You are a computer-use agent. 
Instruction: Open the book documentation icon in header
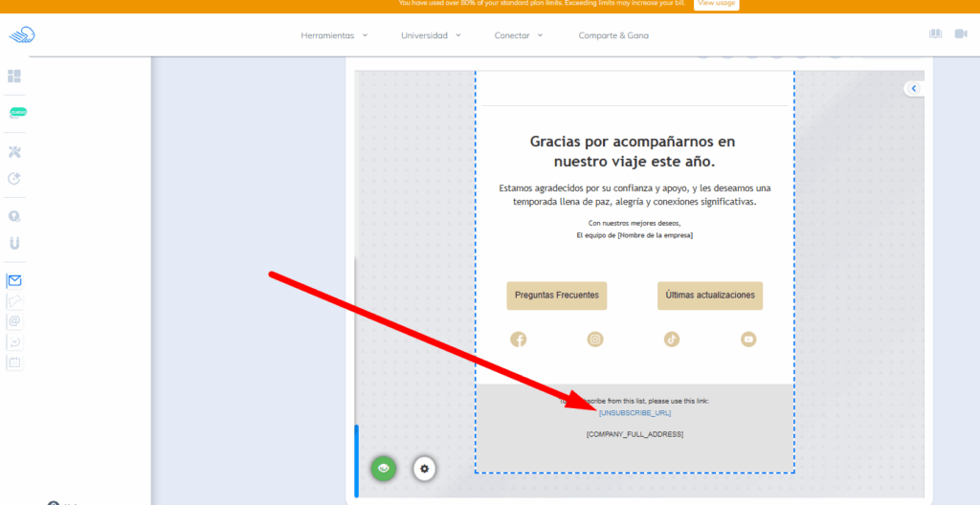click(935, 34)
